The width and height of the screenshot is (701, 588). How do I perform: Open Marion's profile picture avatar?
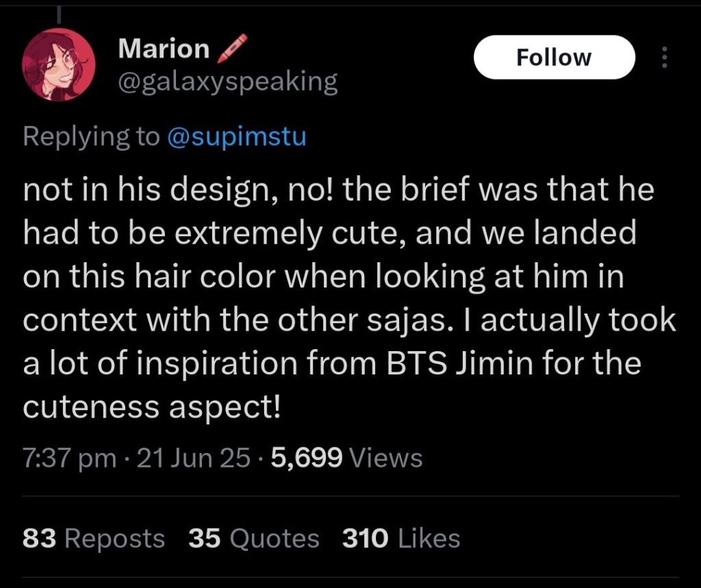tap(59, 64)
